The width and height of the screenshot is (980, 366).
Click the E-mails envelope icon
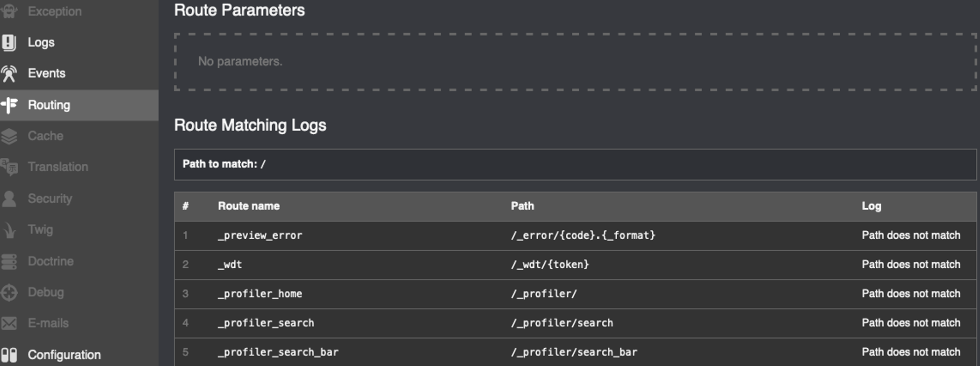point(9,323)
